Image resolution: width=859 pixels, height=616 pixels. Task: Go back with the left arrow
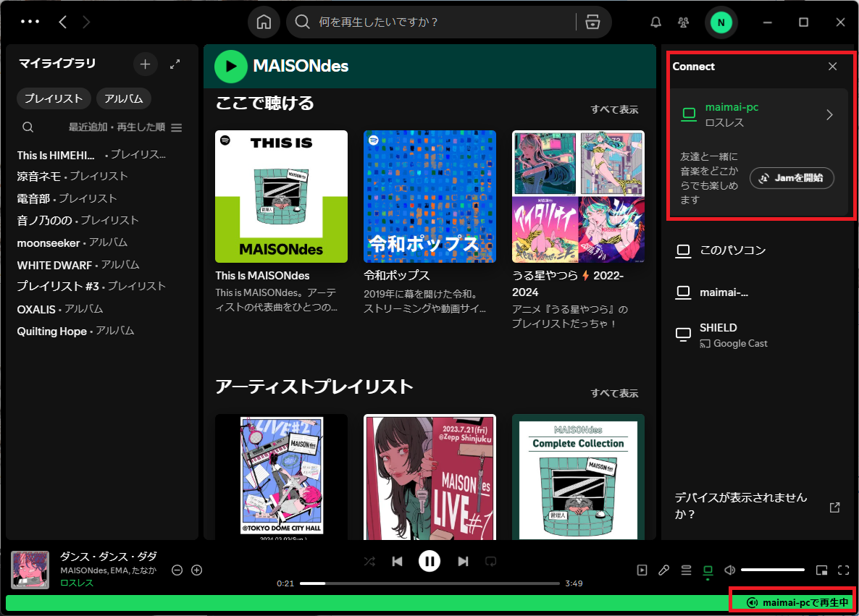point(63,22)
